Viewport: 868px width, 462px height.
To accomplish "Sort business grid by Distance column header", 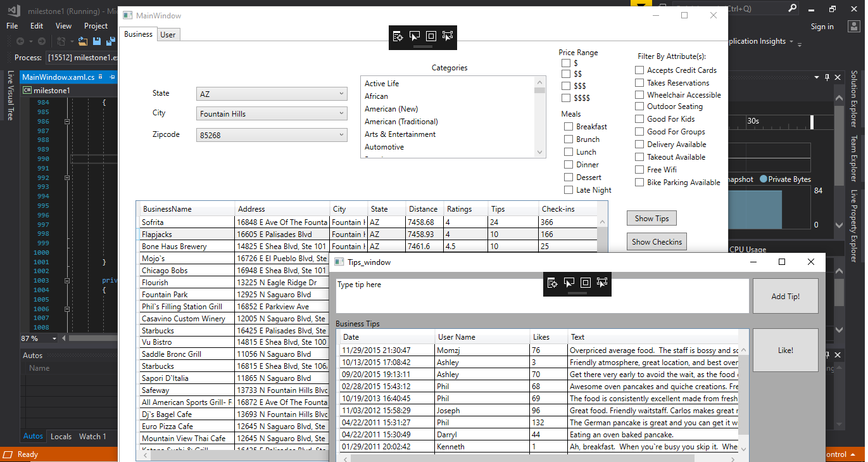I will coord(423,209).
